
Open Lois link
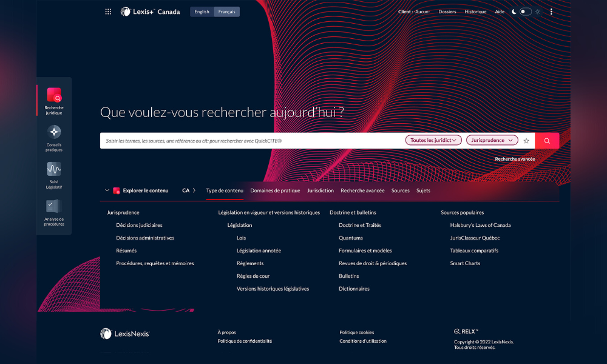coord(241,238)
